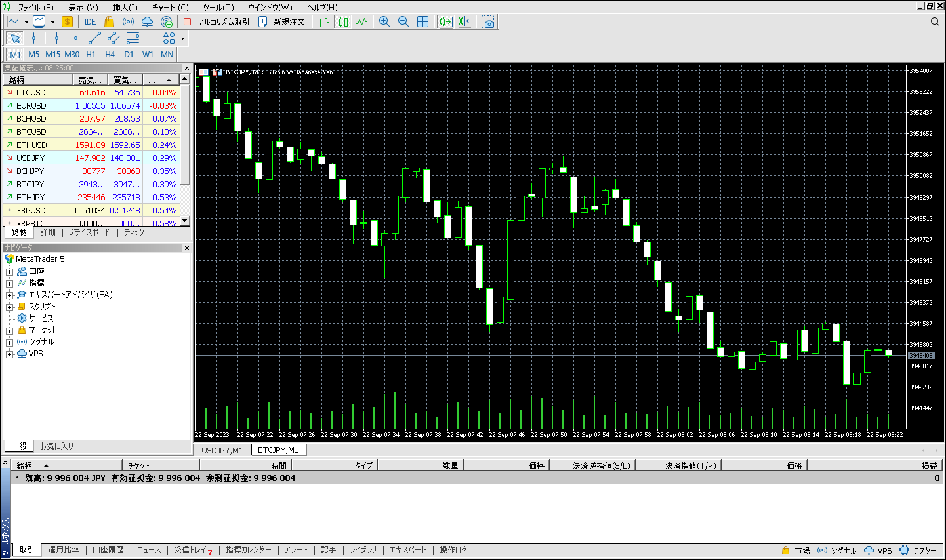Select the trendline drawing tool
This screenshot has height=560, width=946.
(94, 38)
